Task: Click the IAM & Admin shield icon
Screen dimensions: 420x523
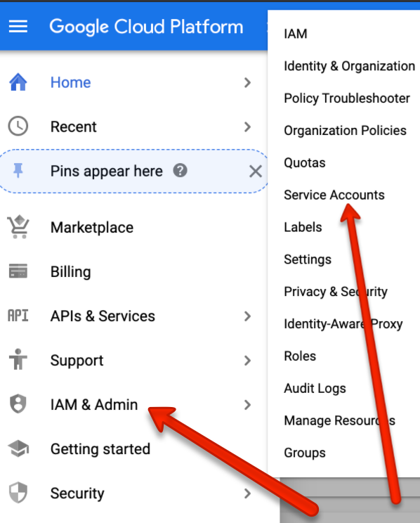Action: (x=18, y=404)
